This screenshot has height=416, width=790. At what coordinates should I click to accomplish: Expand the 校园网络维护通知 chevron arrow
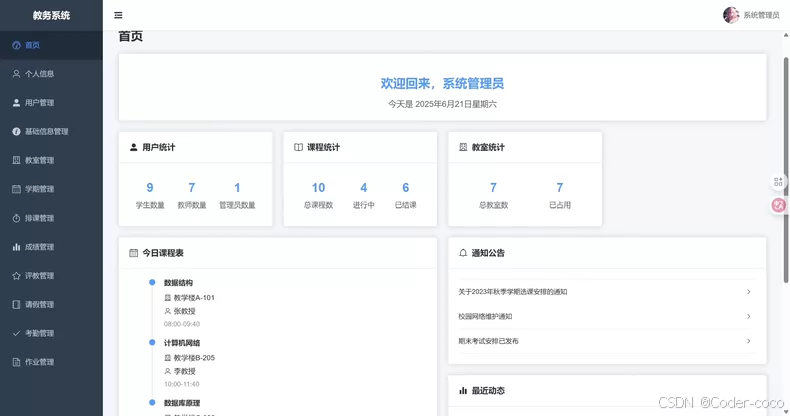(x=749, y=316)
